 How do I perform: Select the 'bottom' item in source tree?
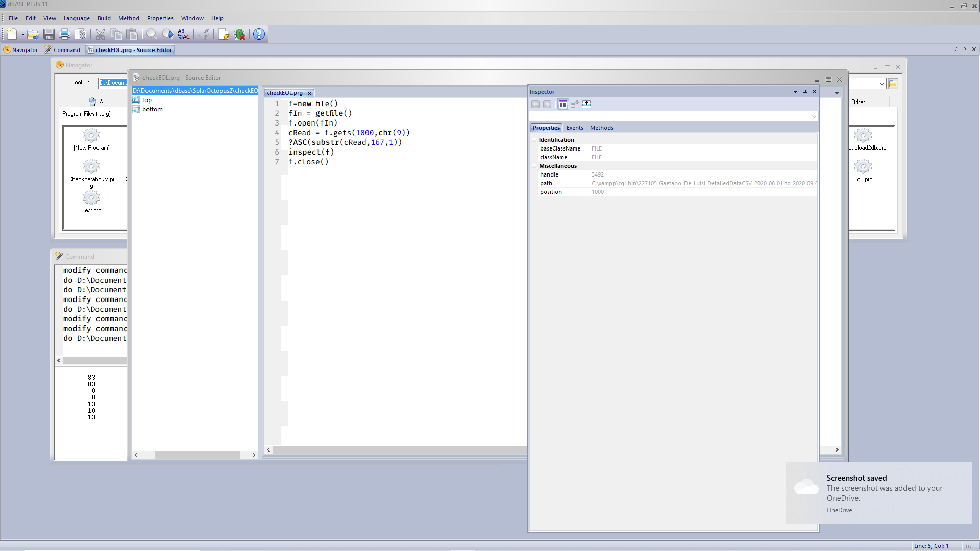[x=152, y=109]
